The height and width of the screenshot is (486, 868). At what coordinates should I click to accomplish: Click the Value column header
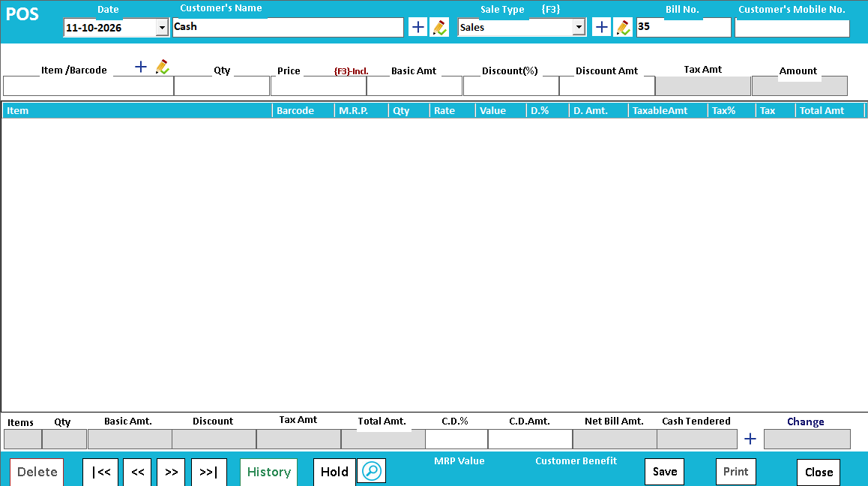501,111
